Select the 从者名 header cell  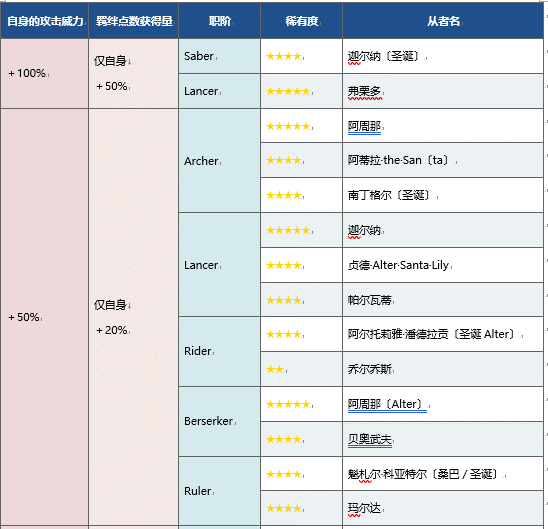[x=443, y=21]
